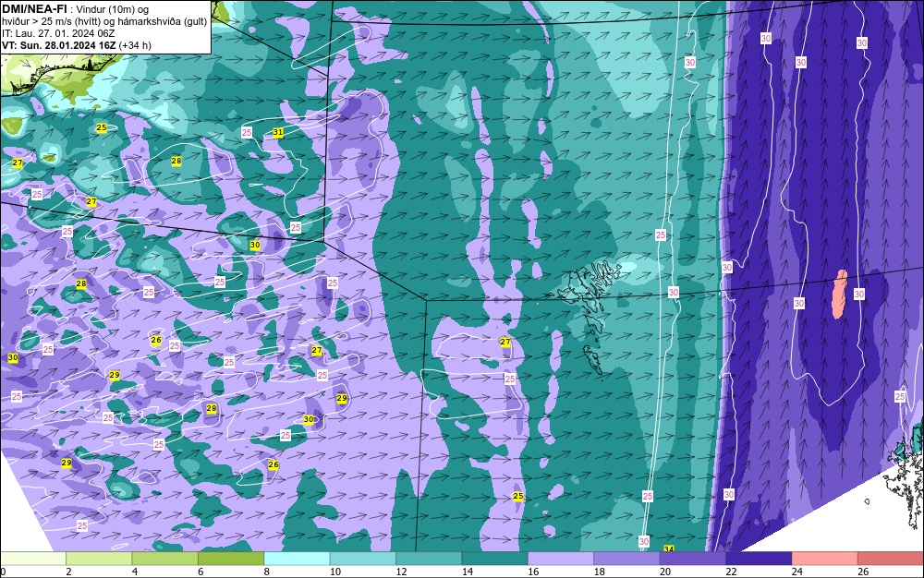Click the pale yellow 0–2 m/s legend swatch
The image size is (924, 578).
[x=33, y=559]
